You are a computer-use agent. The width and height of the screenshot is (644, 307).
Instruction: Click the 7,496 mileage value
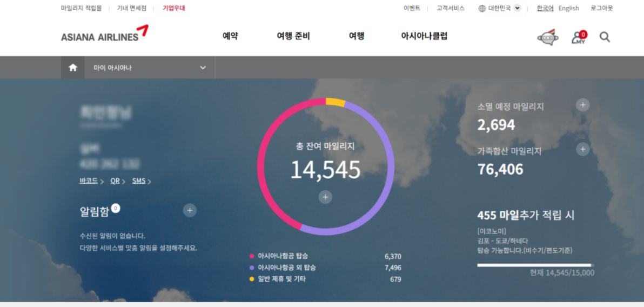click(393, 268)
